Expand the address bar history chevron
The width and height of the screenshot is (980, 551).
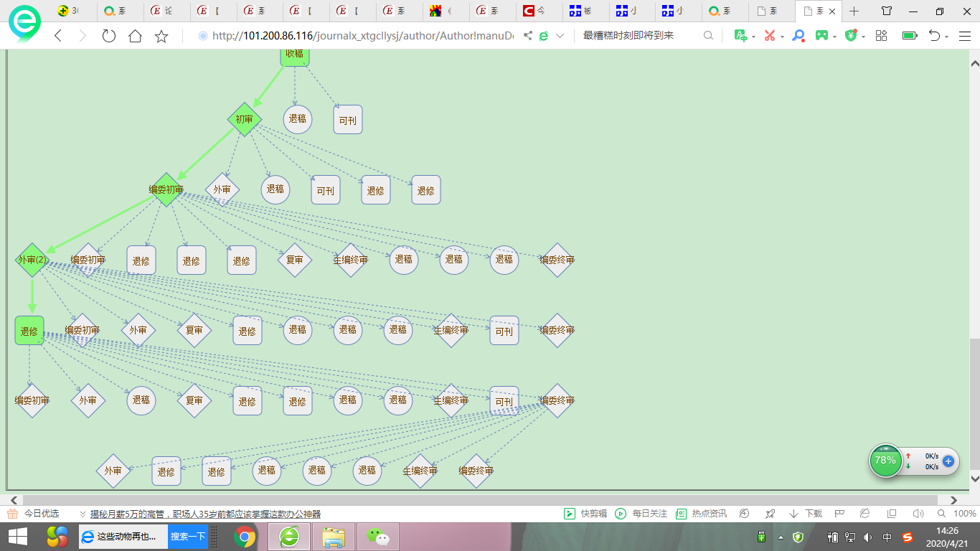(560, 36)
